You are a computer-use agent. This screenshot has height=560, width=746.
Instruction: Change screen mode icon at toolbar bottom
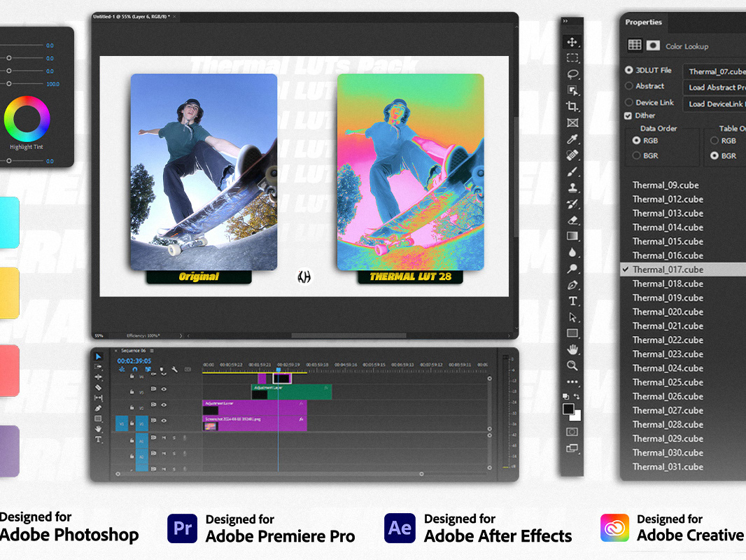572,448
